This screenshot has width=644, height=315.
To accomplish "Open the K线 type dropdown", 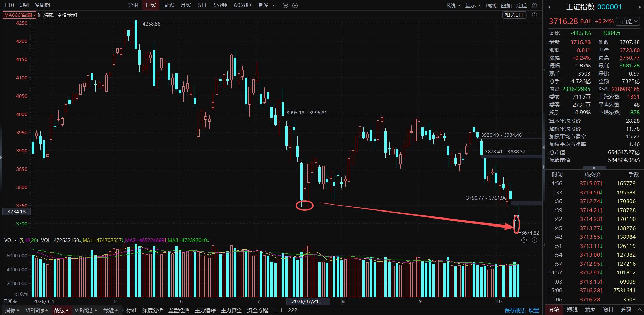I will (454, 5).
